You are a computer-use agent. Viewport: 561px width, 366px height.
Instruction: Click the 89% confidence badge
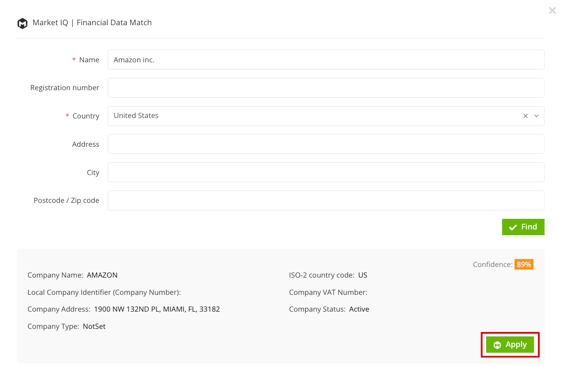524,264
